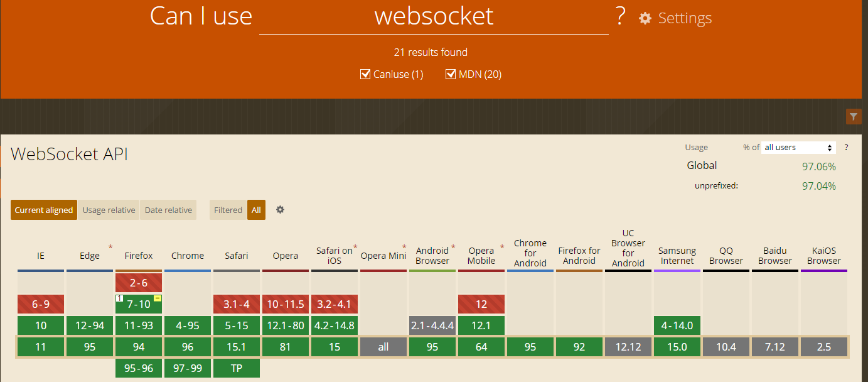Click the orange filter funnel icon
Screen dimensions: 868x382
click(x=853, y=116)
